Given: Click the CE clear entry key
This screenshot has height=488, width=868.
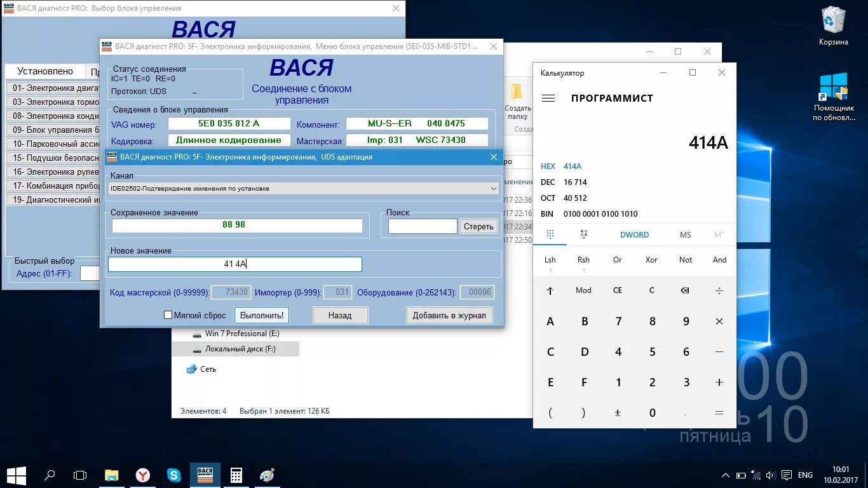Looking at the screenshot, I should click(x=617, y=290).
